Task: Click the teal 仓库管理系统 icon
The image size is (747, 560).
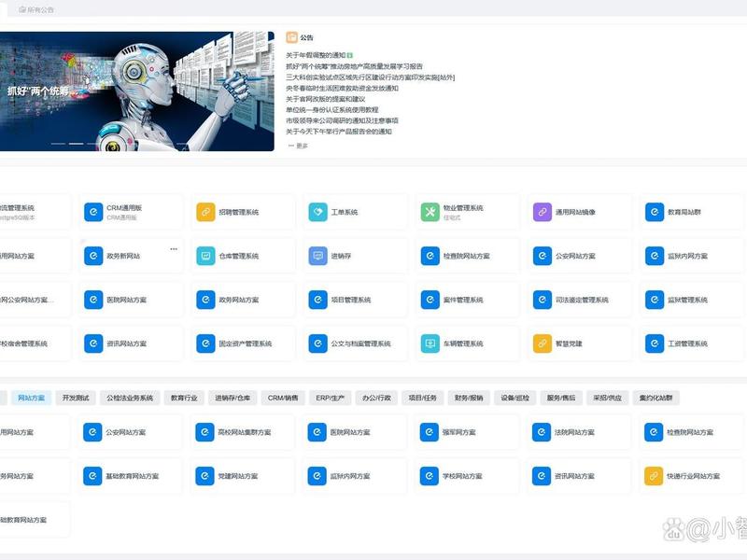Action: pyautogui.click(x=205, y=256)
